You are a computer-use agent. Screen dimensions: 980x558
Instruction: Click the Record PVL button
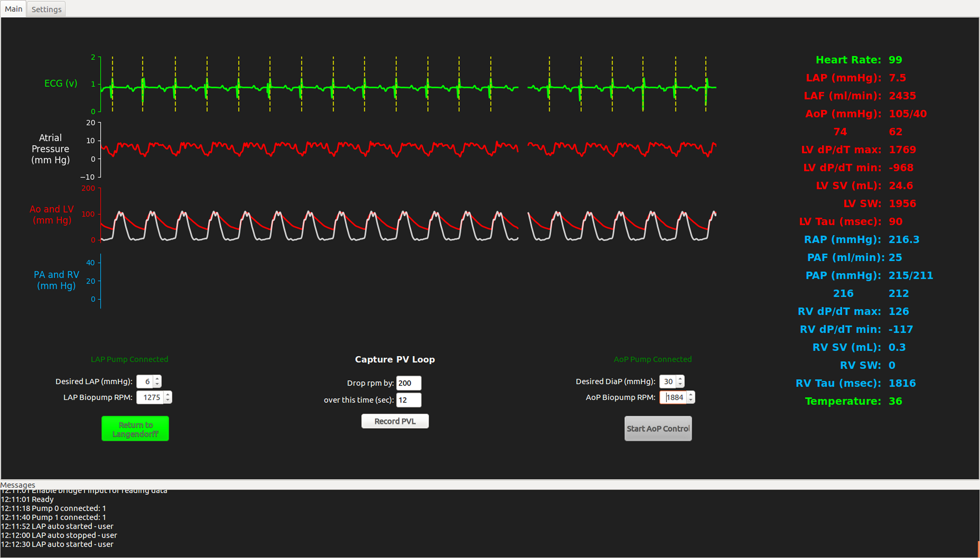395,421
